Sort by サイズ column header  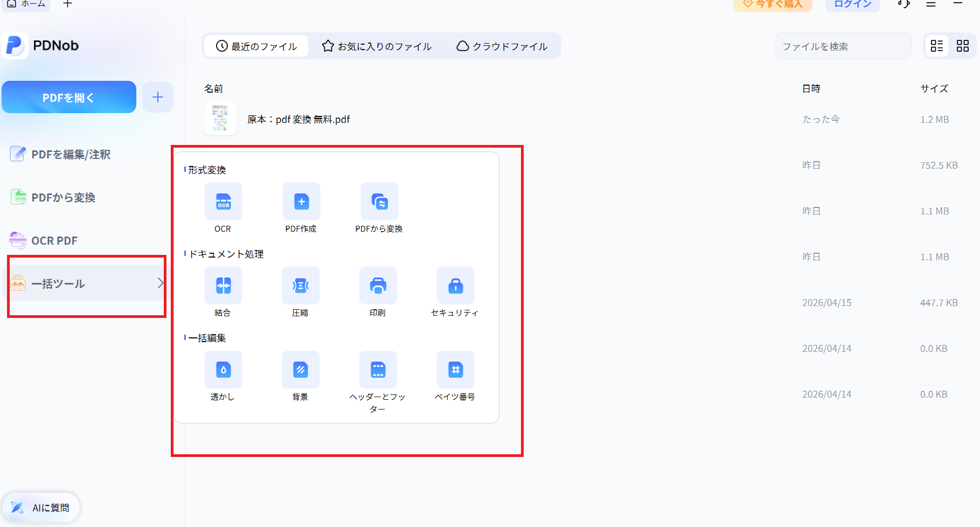tap(934, 88)
